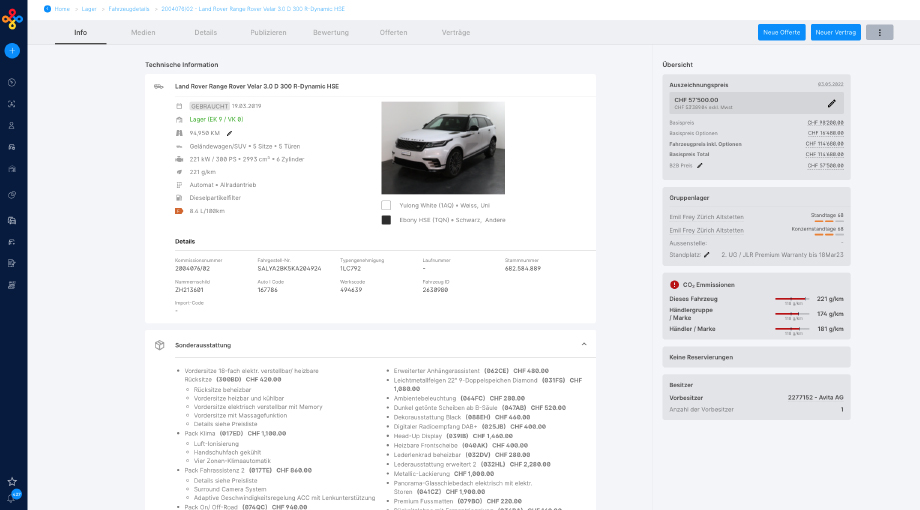Open the Verträge tab

pos(456,33)
